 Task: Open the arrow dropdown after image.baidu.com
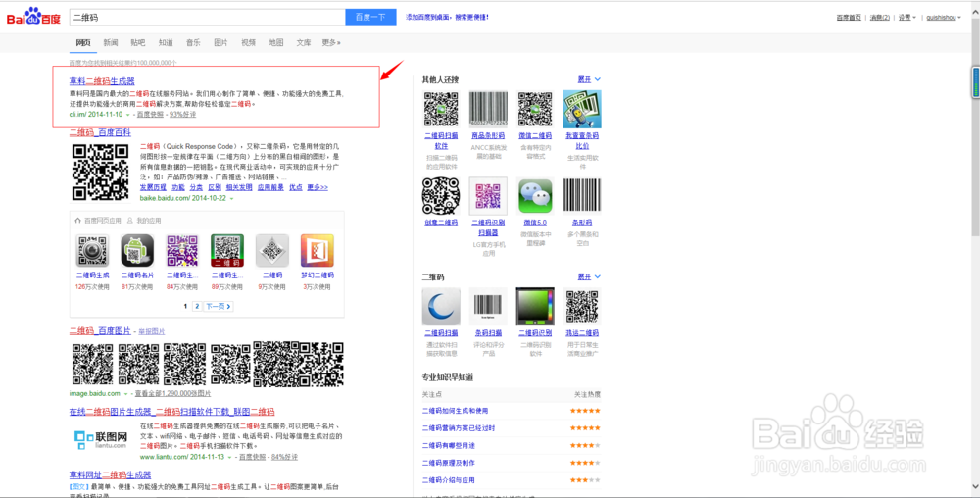pos(125,394)
